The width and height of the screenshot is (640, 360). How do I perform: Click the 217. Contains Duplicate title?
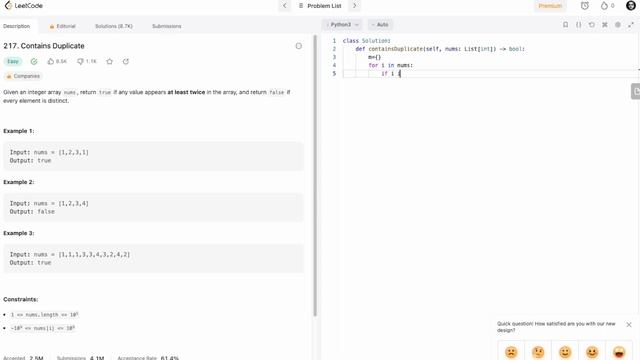[44, 46]
